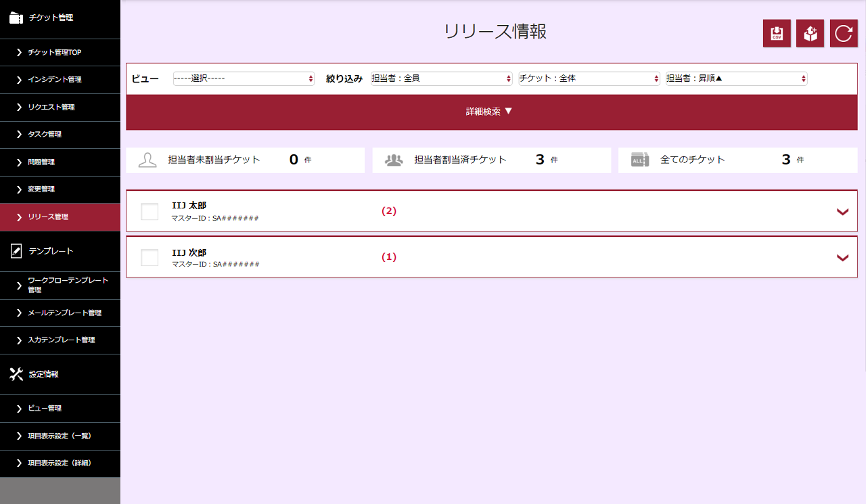Viewport: 866px width, 504px height.
Task: Click the (2) ticket count for IIJ 太郎
Action: pyautogui.click(x=389, y=211)
